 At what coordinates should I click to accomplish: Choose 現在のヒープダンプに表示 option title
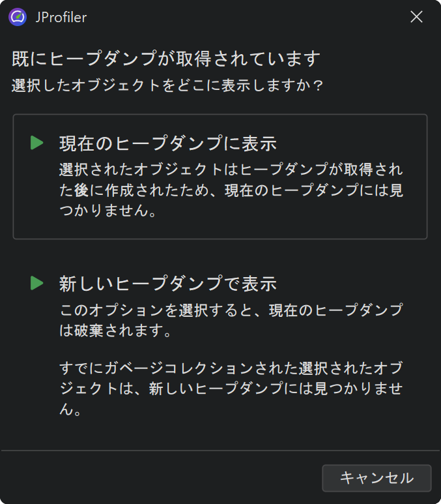168,143
